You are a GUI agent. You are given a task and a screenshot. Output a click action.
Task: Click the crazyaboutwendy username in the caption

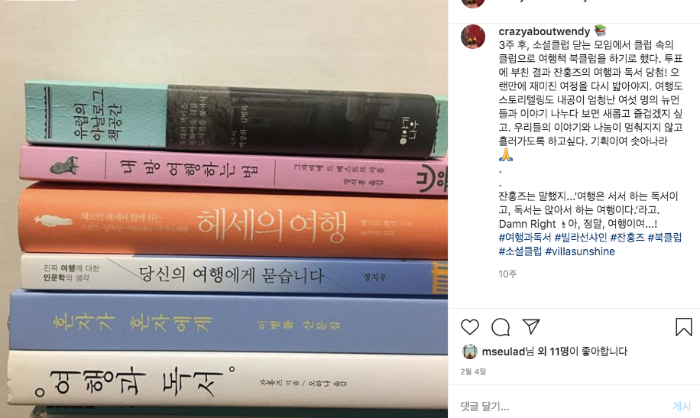(544, 31)
